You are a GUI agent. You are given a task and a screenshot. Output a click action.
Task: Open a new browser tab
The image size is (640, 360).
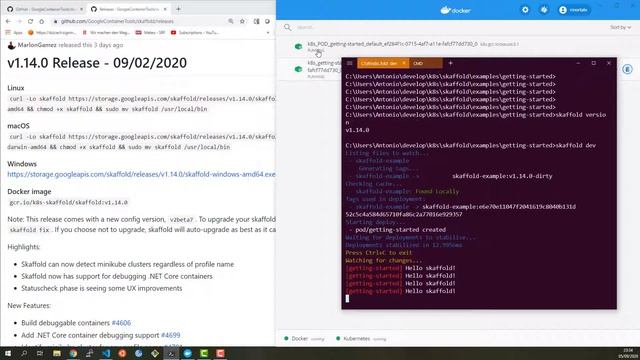coord(178,9)
